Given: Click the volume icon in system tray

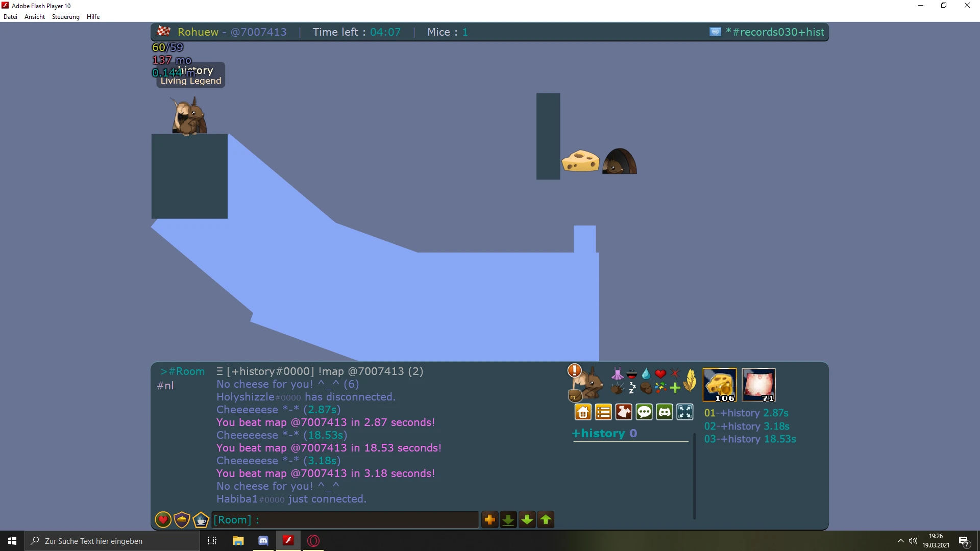Looking at the screenshot, I should (x=913, y=541).
